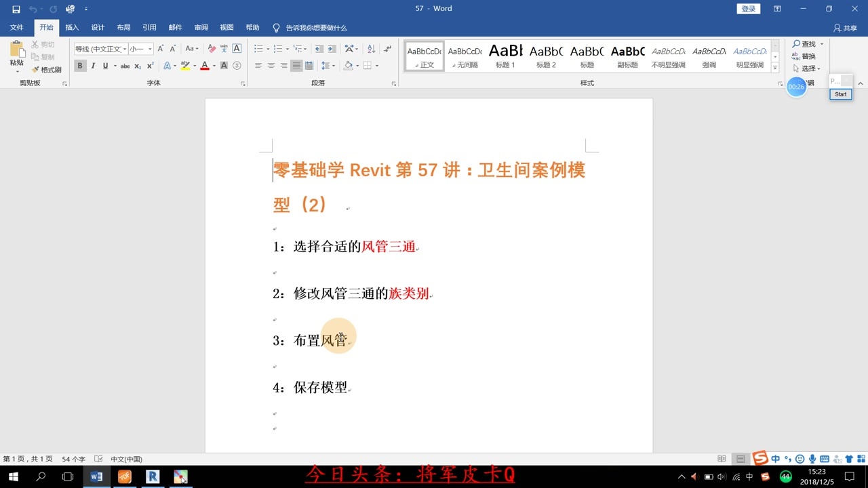
Task: Open Windows Task View on taskbar
Action: click(x=68, y=476)
